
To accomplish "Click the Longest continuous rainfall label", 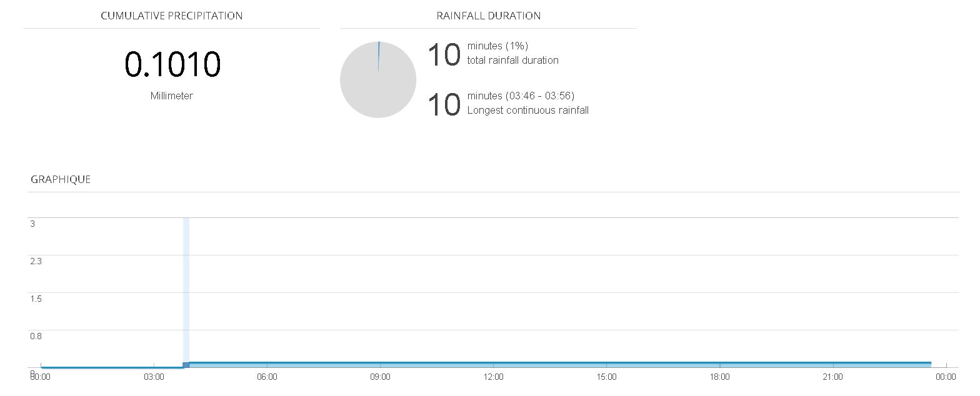I will tap(527, 111).
